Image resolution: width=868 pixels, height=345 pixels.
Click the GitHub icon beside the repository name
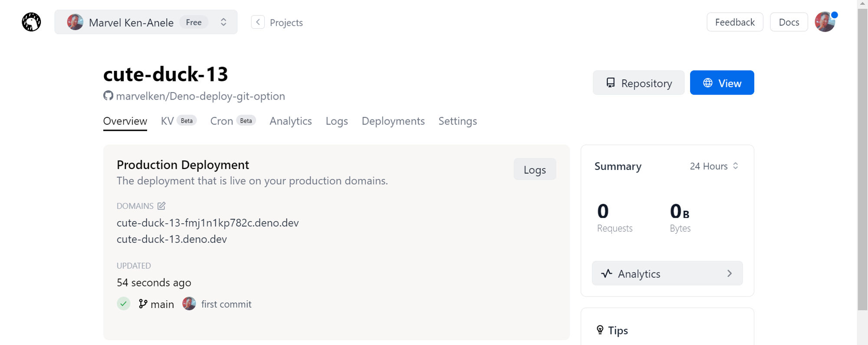[x=108, y=96]
